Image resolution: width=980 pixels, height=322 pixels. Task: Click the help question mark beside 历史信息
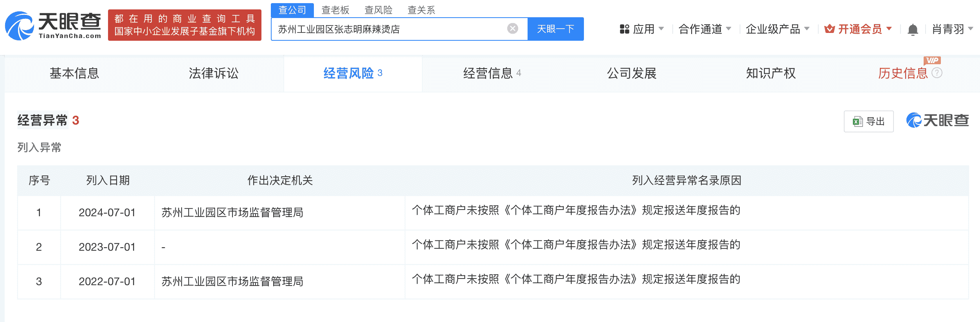[937, 73]
